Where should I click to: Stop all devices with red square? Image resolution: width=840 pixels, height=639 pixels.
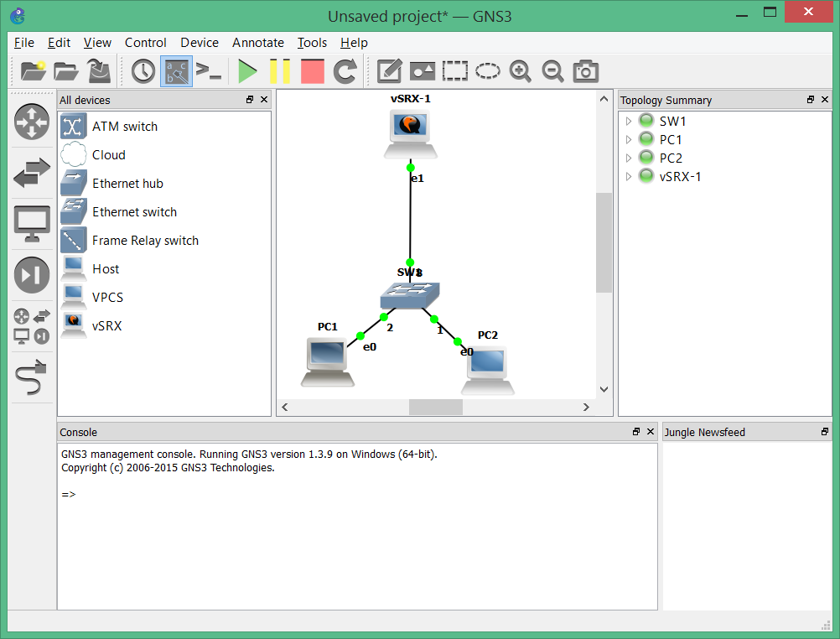tap(313, 70)
